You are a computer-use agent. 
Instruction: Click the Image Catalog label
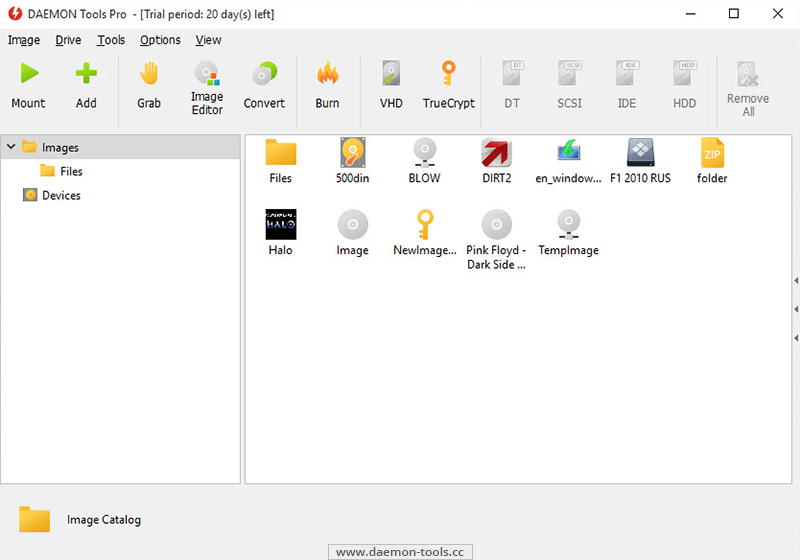point(104,520)
